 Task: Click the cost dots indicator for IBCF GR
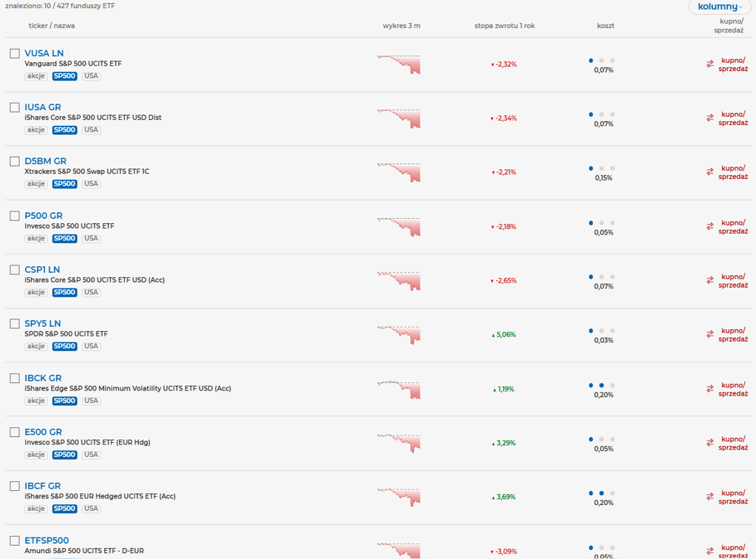(602, 493)
